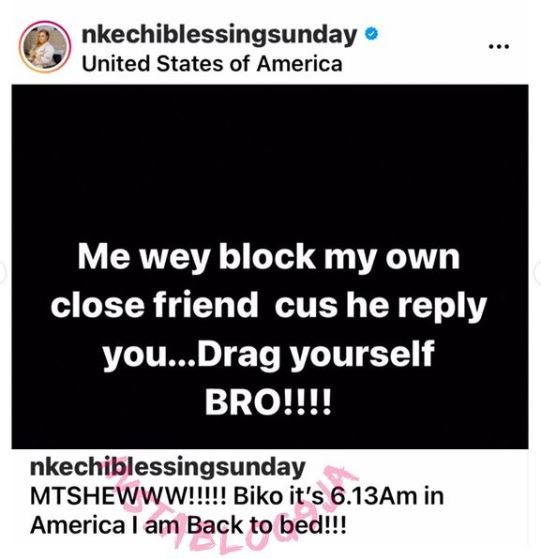Open the three-dot more options menu
This screenshot has width=541, height=559.
click(499, 46)
